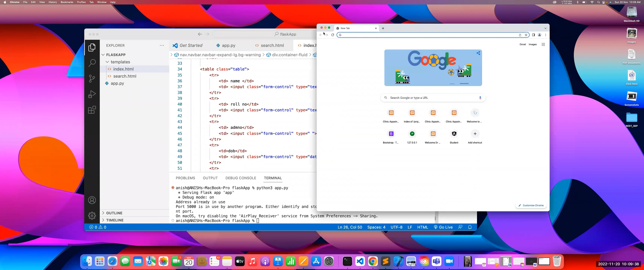Open the Manage gear in VS Code
Image resolution: width=644 pixels, height=270 pixels.
[x=92, y=215]
